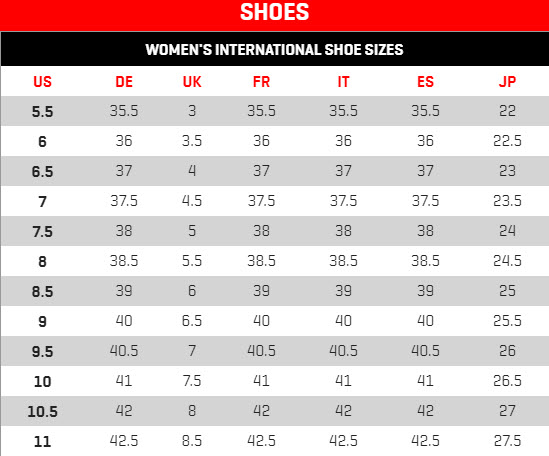Select UK value 6.5 cell
This screenshot has width=549, height=456.
click(192, 320)
